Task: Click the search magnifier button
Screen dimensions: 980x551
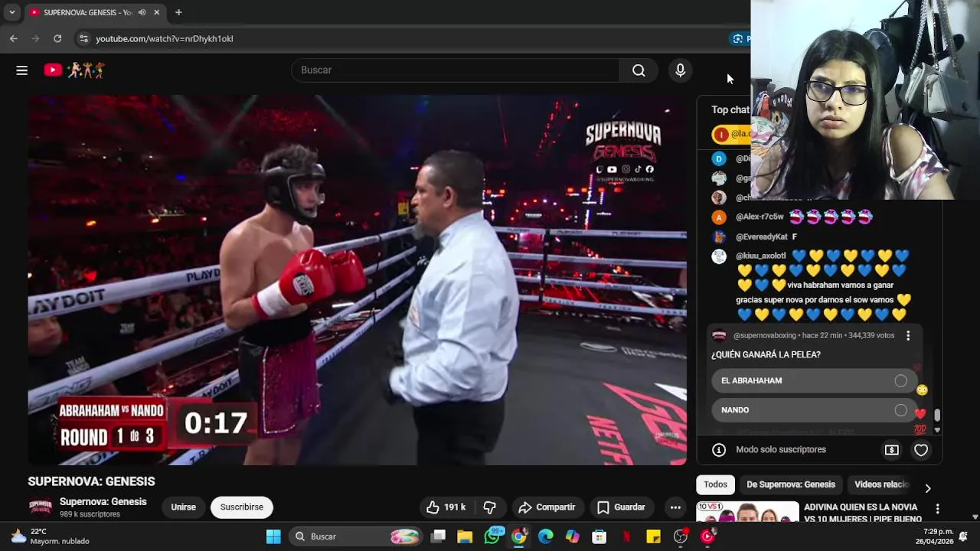Action: pos(639,70)
